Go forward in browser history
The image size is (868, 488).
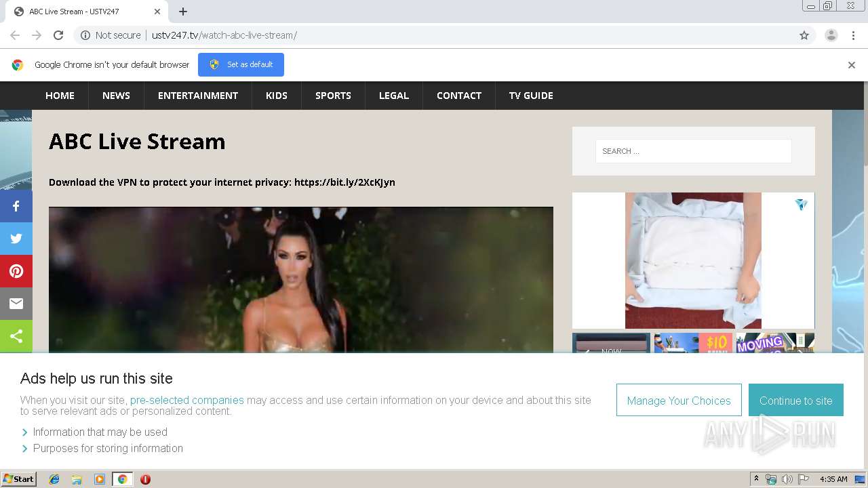[x=37, y=35]
